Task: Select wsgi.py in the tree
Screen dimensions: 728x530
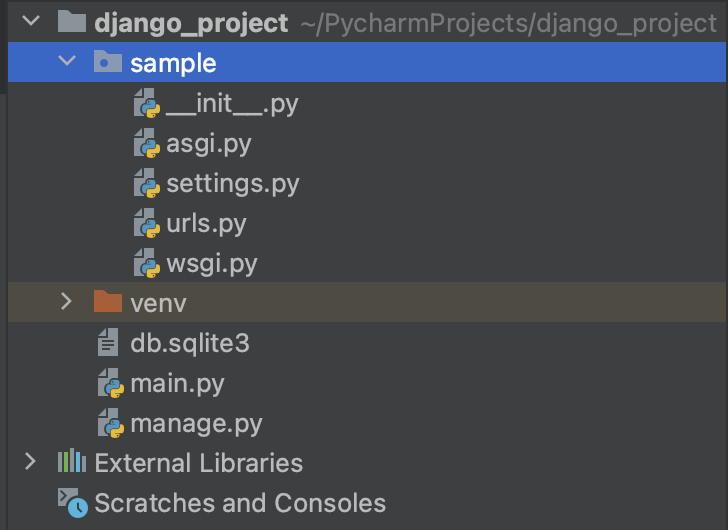Action: tap(211, 264)
